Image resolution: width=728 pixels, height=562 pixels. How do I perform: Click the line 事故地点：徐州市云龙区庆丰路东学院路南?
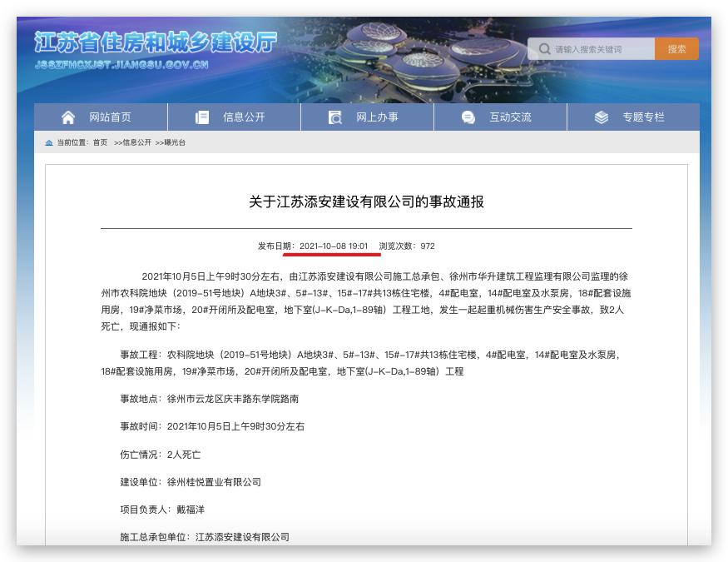tap(210, 399)
